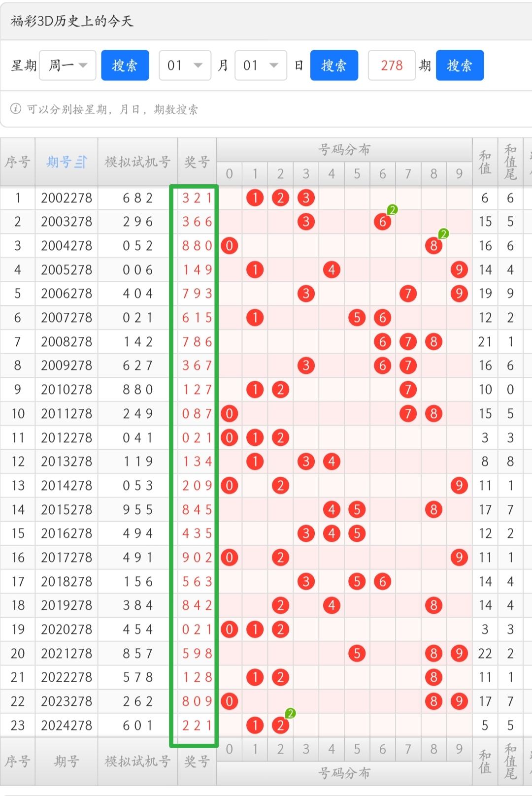Open the day dropdown showing 01
The width and height of the screenshot is (532, 796).
[261, 65]
